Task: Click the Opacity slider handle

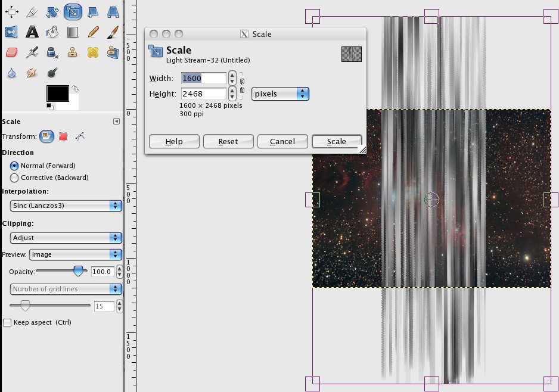Action: point(77,272)
